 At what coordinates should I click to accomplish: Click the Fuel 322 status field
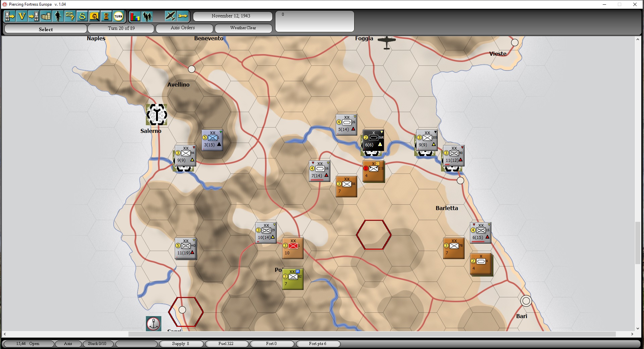tap(226, 344)
